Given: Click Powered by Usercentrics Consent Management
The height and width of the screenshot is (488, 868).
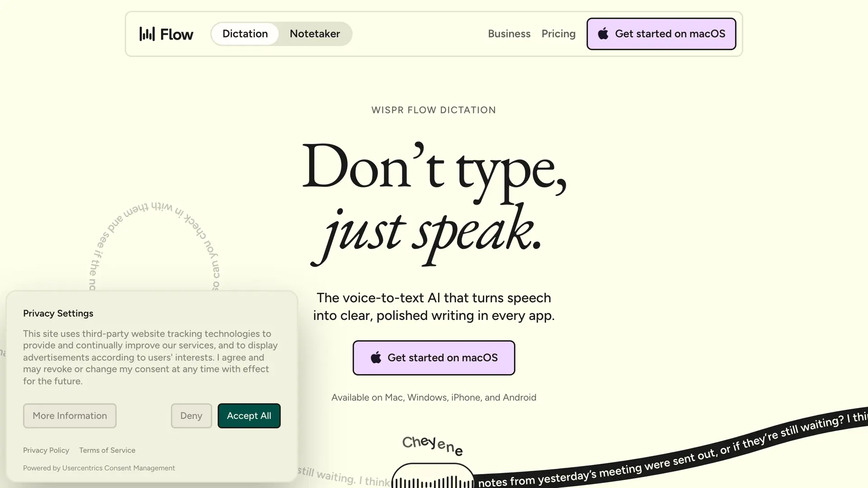Looking at the screenshot, I should click(99, 468).
